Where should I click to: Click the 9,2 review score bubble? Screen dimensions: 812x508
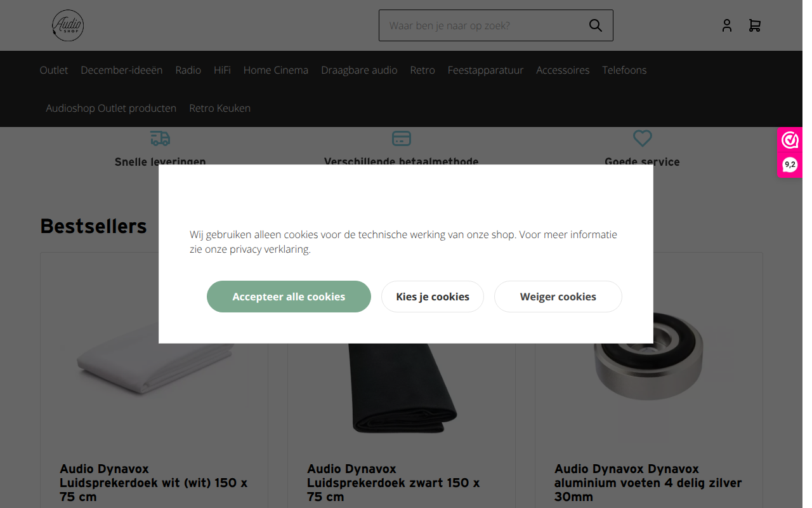(x=790, y=164)
